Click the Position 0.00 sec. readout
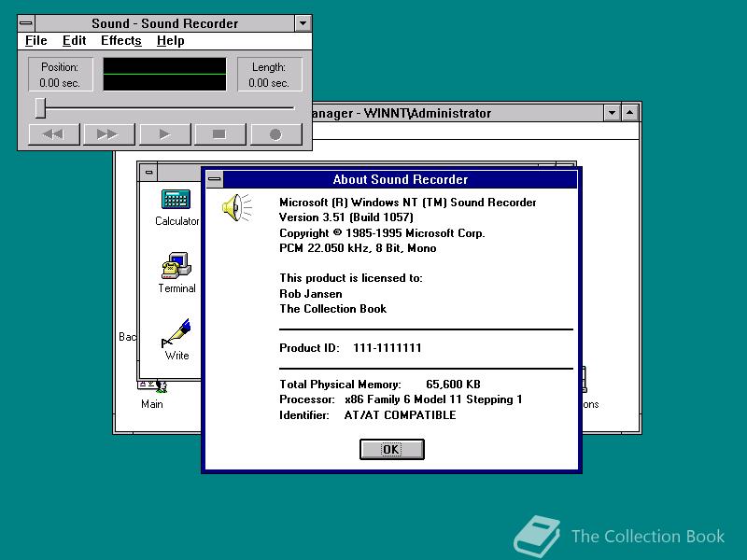Viewport: 747px width, 560px height. pos(60,75)
